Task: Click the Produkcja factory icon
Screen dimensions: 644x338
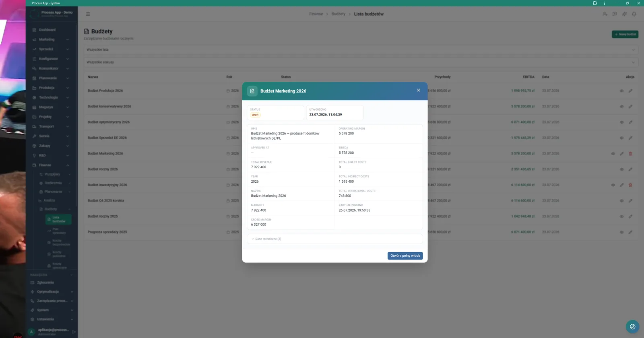Action: pos(34,88)
